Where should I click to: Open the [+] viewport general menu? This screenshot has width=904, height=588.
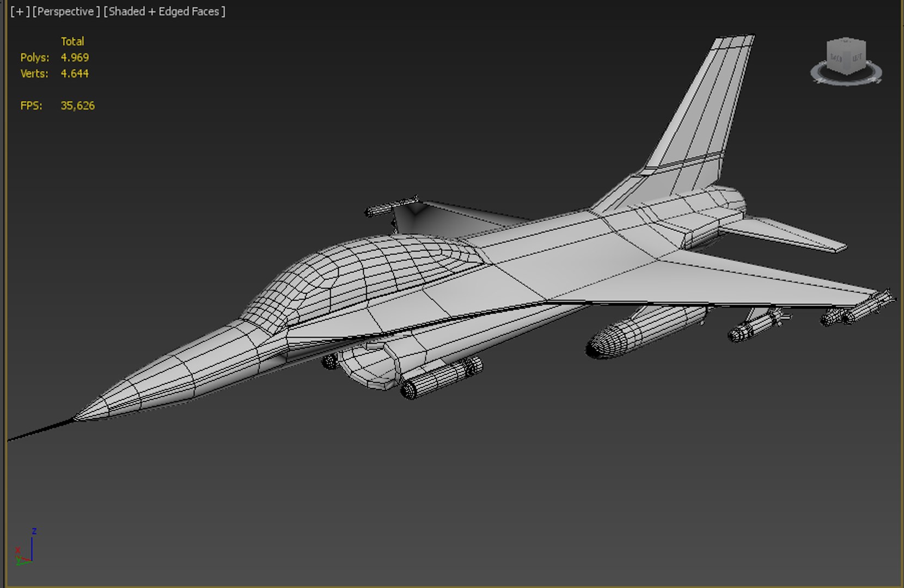[x=20, y=11]
